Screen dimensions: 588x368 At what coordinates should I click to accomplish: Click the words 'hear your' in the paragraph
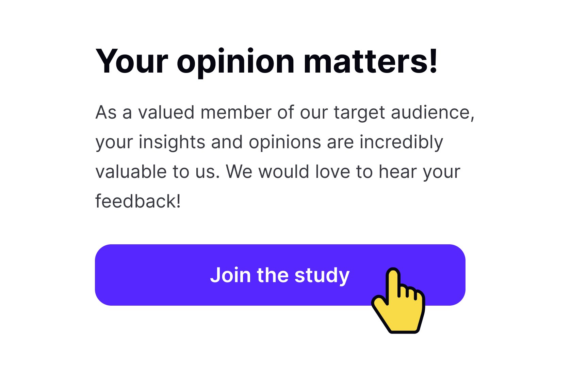click(419, 172)
